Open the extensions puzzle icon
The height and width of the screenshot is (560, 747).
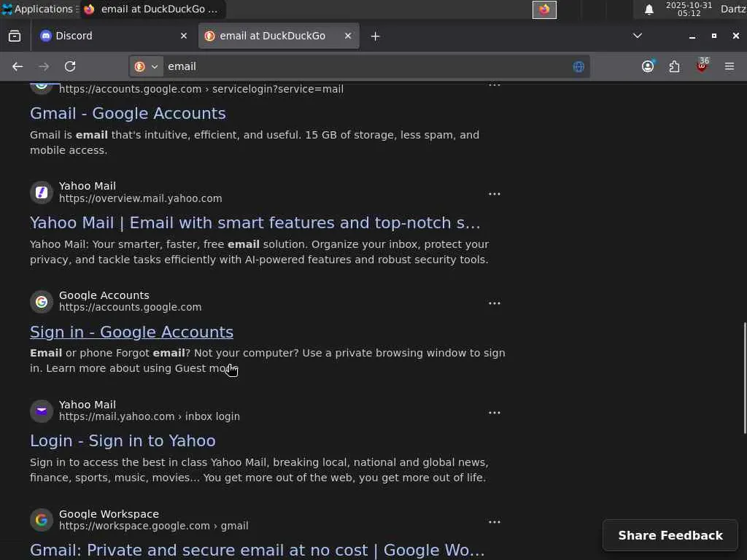pyautogui.click(x=674, y=66)
